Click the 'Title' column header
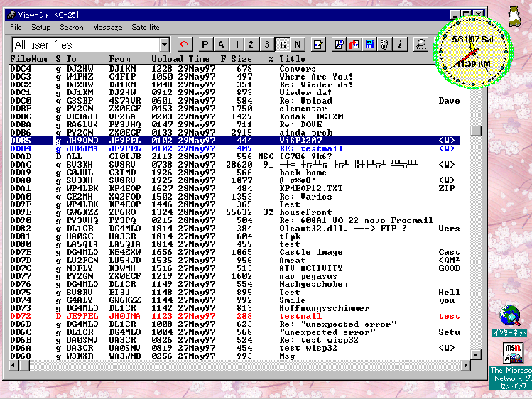The width and height of the screenshot is (532, 399). tap(292, 58)
